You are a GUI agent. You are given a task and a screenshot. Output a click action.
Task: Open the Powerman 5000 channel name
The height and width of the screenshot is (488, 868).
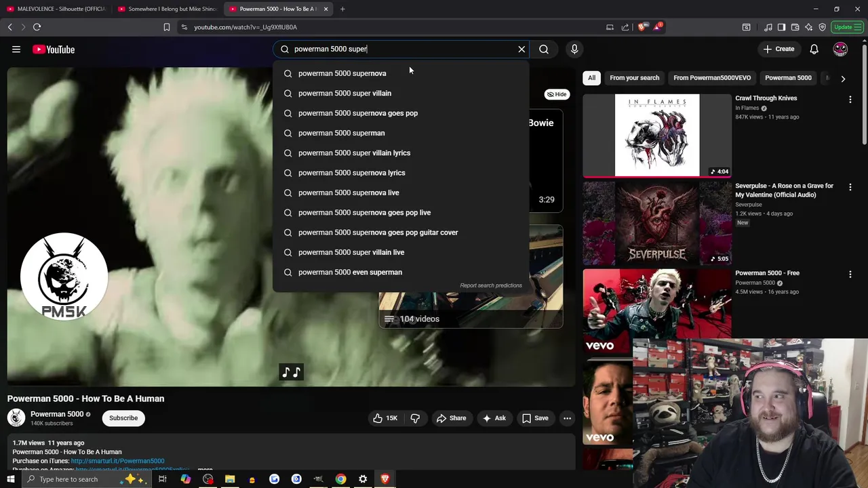tap(57, 414)
